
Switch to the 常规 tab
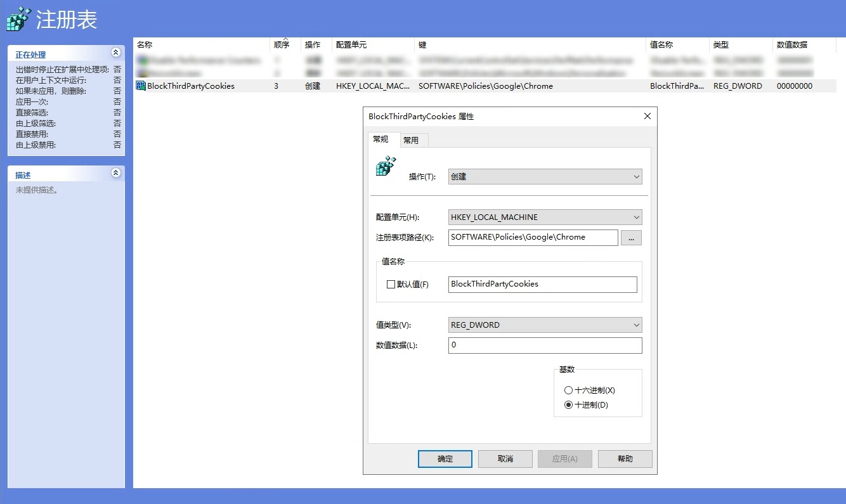tap(381, 139)
